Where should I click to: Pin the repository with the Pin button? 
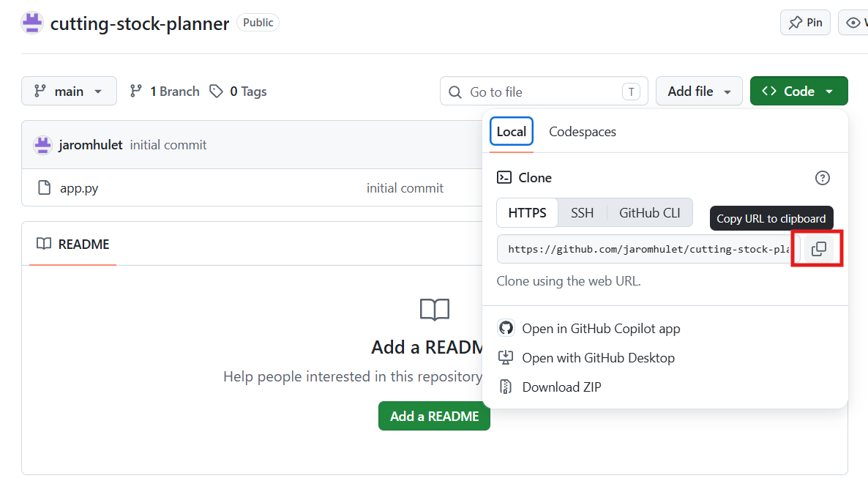(x=806, y=23)
